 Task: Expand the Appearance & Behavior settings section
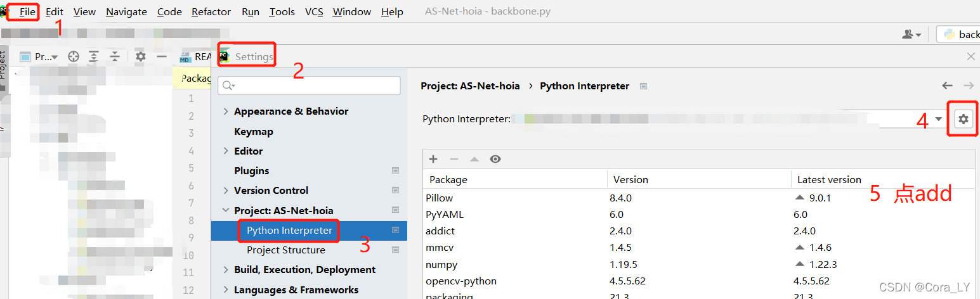(x=226, y=111)
